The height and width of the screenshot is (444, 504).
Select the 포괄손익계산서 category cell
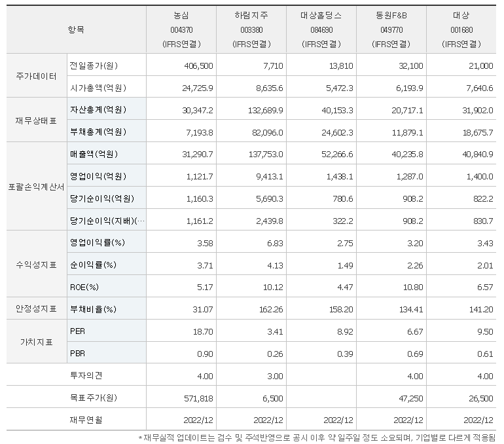[x=37, y=187]
